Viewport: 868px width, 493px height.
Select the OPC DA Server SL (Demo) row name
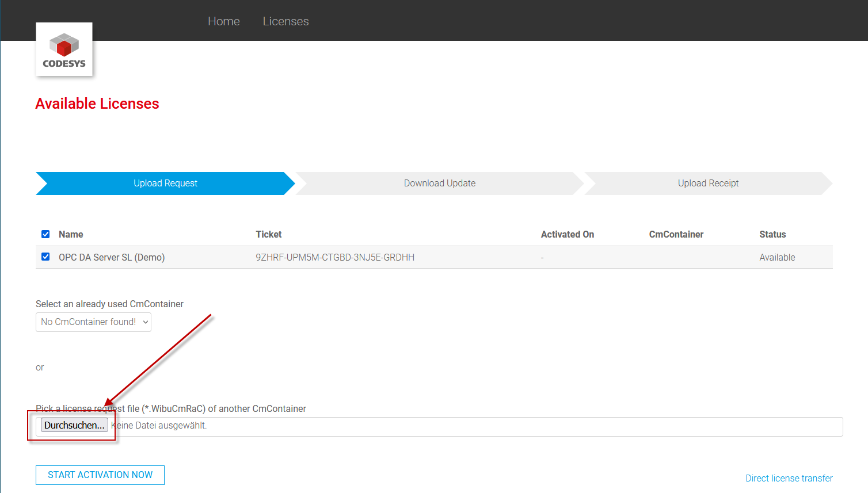[112, 258]
